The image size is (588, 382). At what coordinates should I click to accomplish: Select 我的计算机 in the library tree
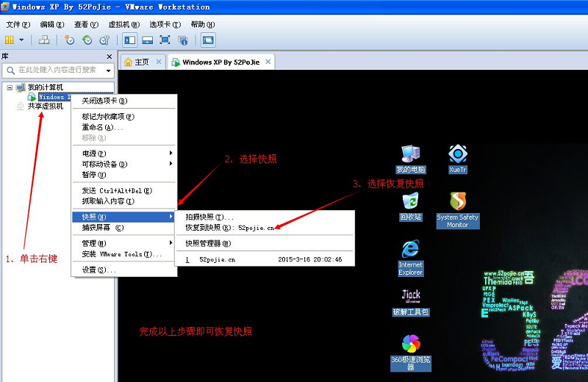(x=46, y=87)
